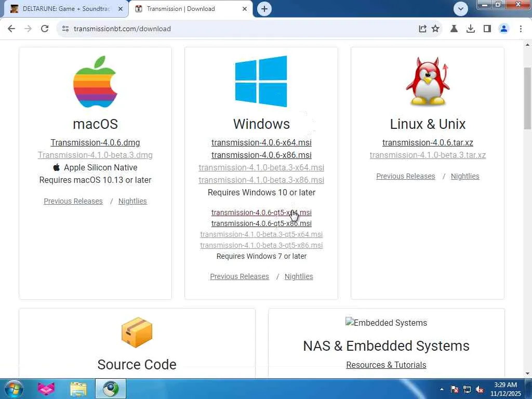Open the Chrome downloads icon

[471, 29]
